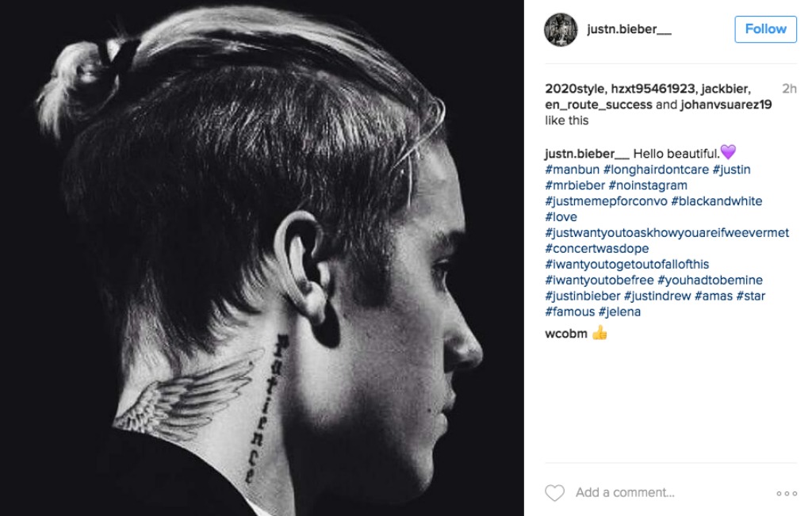Image resolution: width=812 pixels, height=516 pixels.
Task: View the 2020style liker profile
Action: (x=576, y=89)
